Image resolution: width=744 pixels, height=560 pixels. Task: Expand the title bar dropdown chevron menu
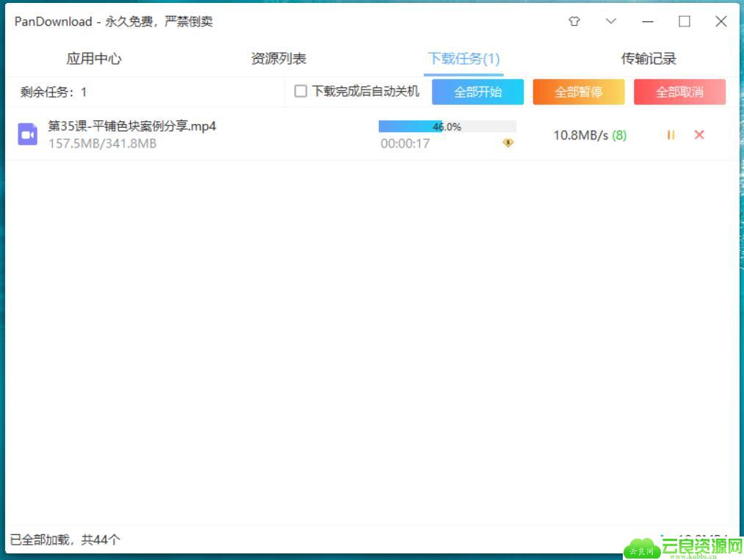pyautogui.click(x=611, y=21)
